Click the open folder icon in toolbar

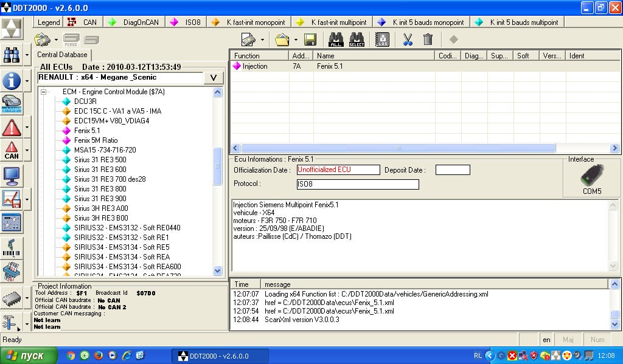tap(282, 39)
